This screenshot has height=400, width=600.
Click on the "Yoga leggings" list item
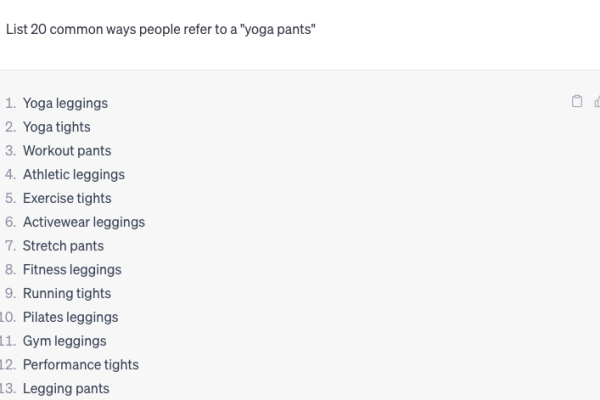(x=65, y=103)
